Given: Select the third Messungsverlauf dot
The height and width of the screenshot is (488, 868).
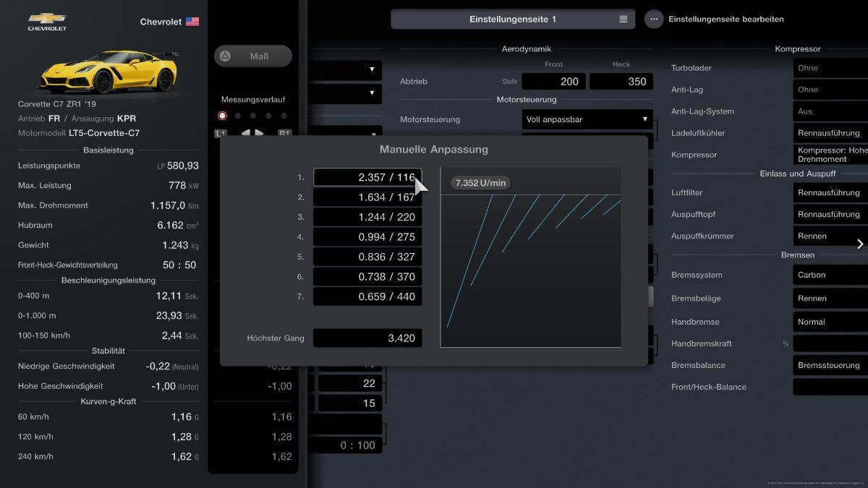Looking at the screenshot, I should coord(253,116).
